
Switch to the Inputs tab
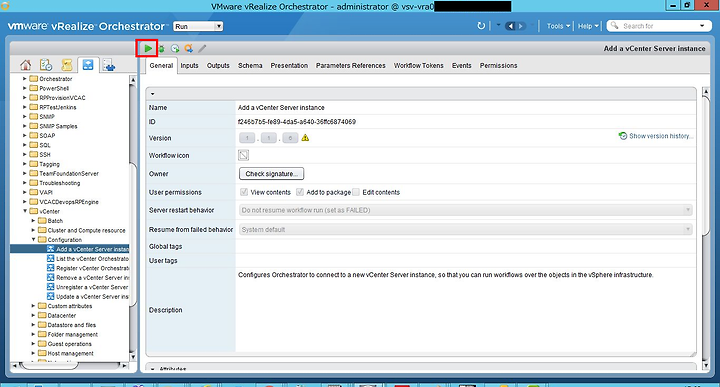coord(189,66)
